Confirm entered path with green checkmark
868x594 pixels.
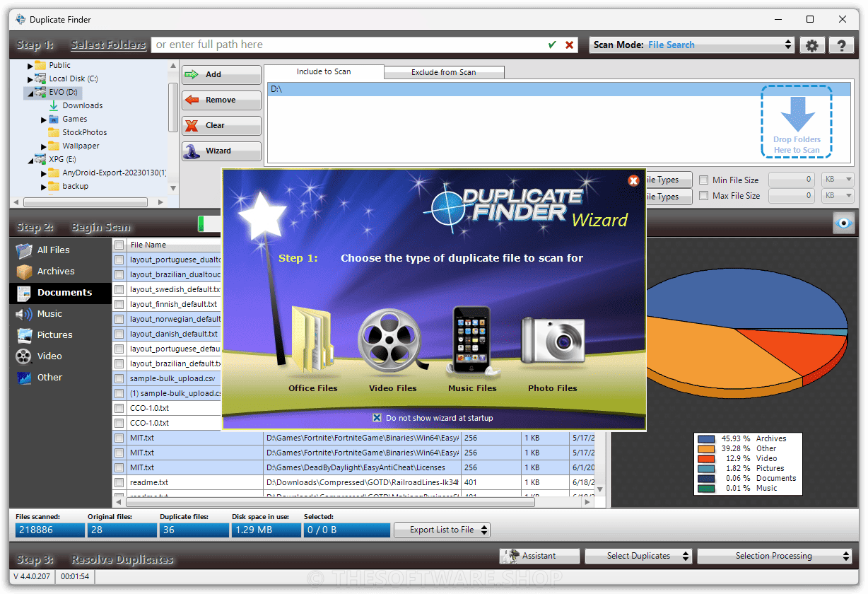(552, 45)
